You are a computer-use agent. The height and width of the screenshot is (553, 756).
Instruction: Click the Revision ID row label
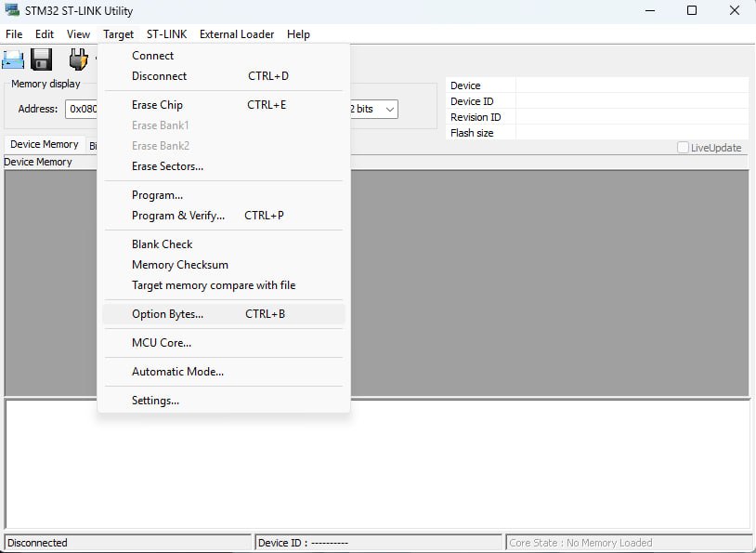point(476,117)
